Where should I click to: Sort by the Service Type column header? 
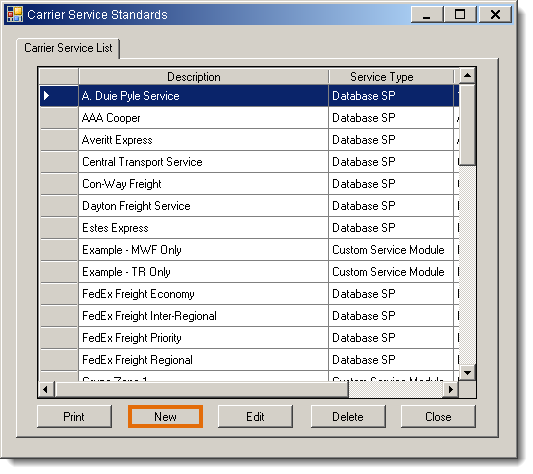[x=391, y=77]
